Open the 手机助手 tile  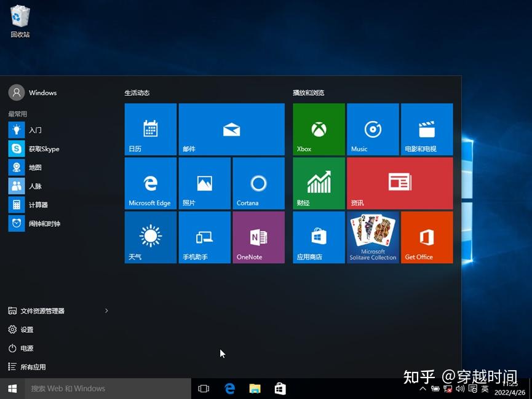tap(205, 237)
